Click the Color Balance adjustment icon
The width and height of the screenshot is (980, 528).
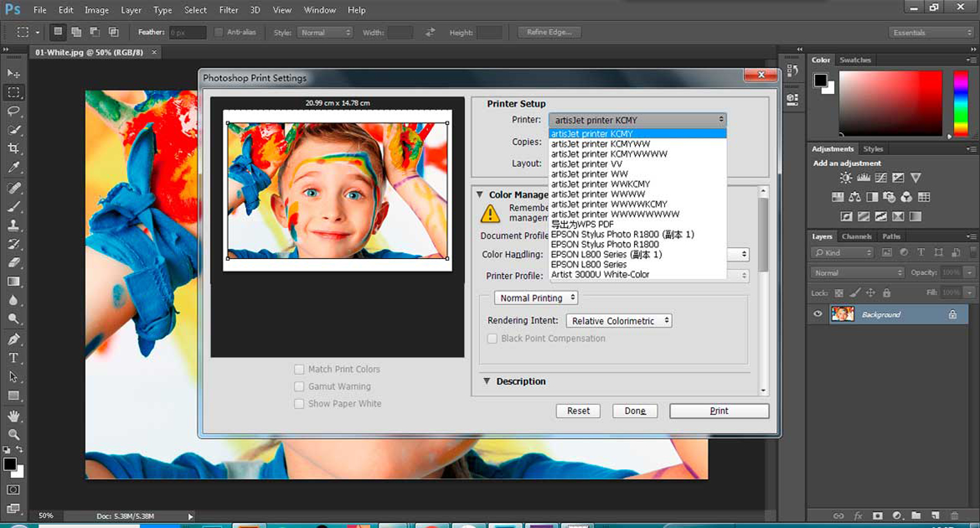pyautogui.click(x=854, y=197)
